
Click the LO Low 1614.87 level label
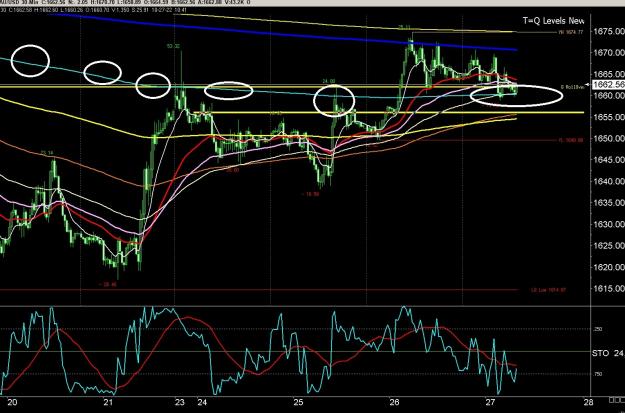pos(548,291)
